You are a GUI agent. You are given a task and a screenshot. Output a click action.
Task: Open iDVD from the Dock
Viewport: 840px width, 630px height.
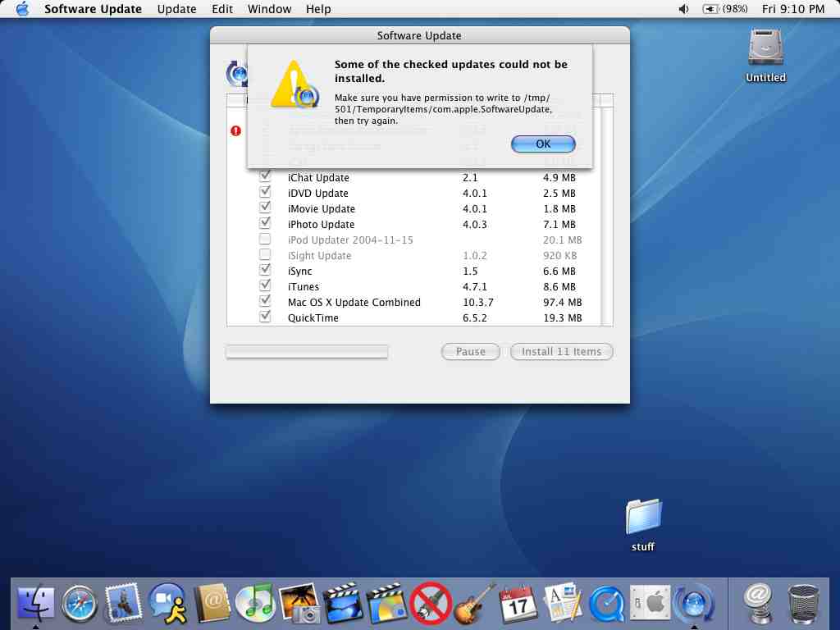pyautogui.click(x=387, y=605)
